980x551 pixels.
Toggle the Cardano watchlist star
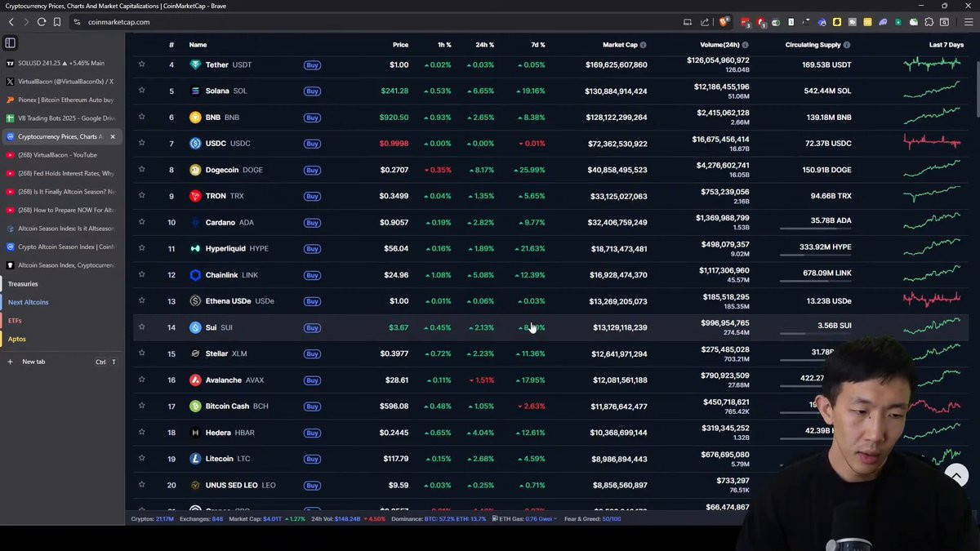pos(141,222)
